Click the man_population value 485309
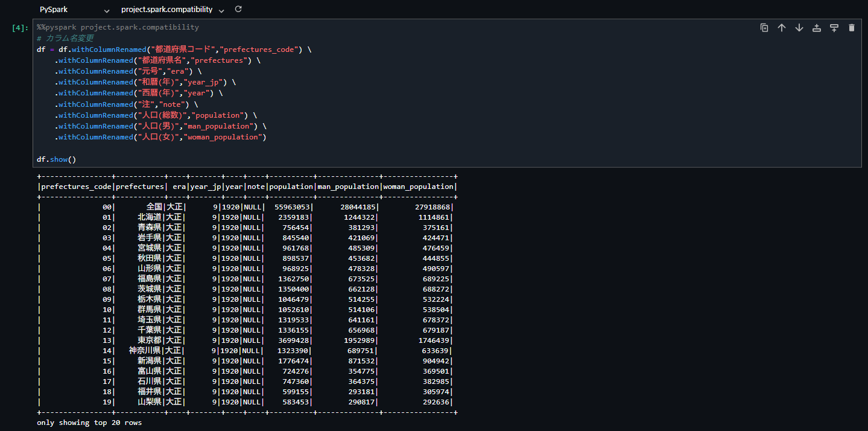The width and height of the screenshot is (868, 431). point(362,248)
